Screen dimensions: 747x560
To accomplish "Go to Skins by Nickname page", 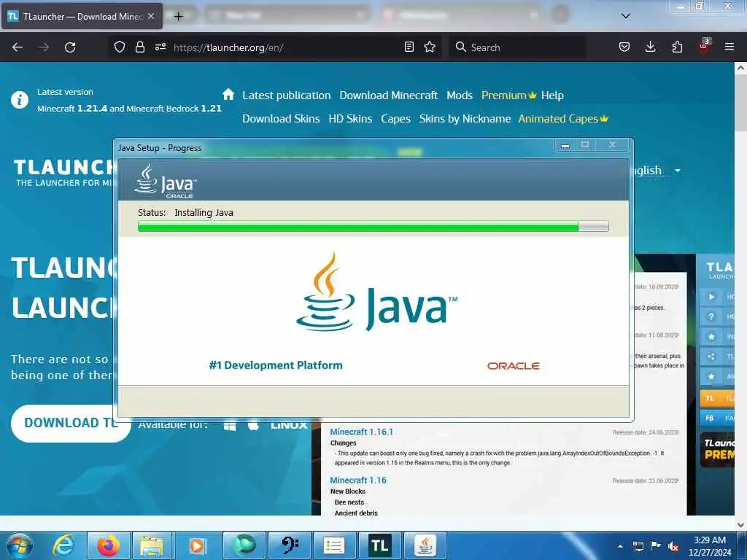I will [465, 119].
